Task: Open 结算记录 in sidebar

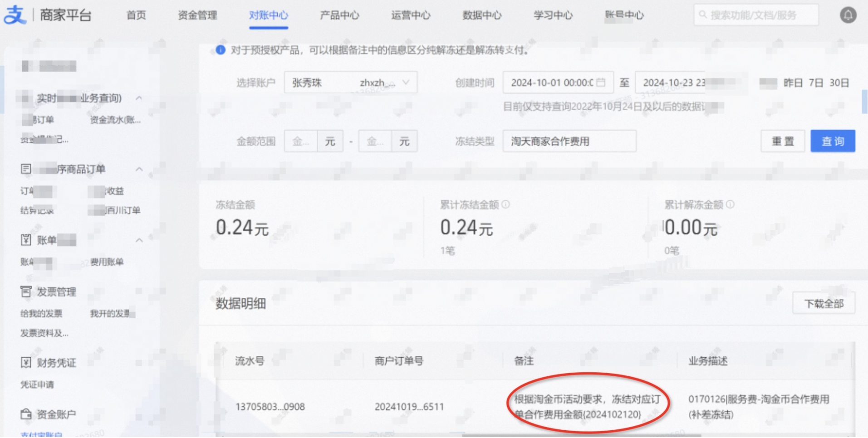Action: [37, 210]
